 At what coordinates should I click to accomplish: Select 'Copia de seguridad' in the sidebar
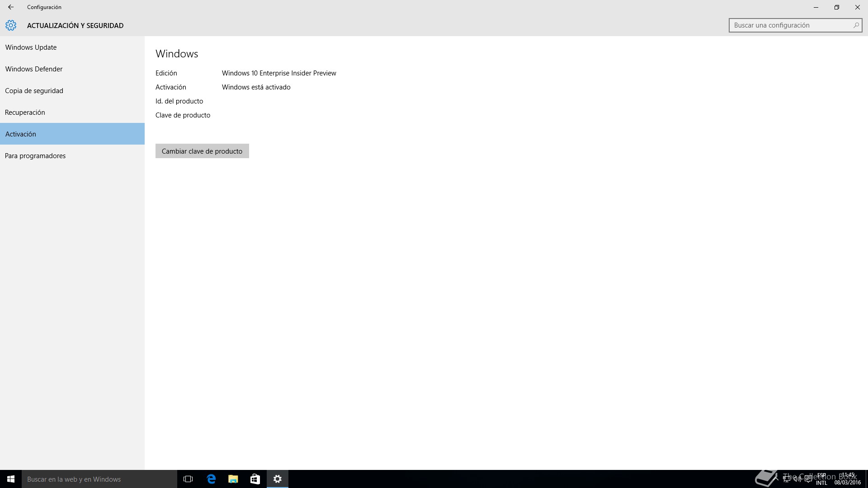click(x=72, y=91)
